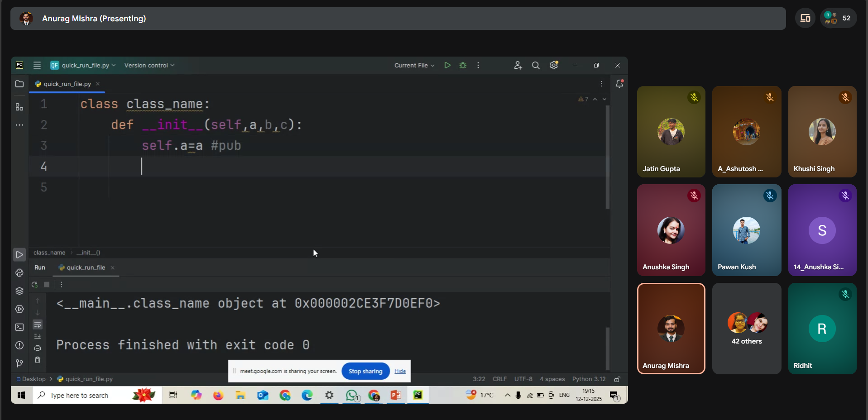Open the quick_run_file.py filename dropdown chevron

114,65
